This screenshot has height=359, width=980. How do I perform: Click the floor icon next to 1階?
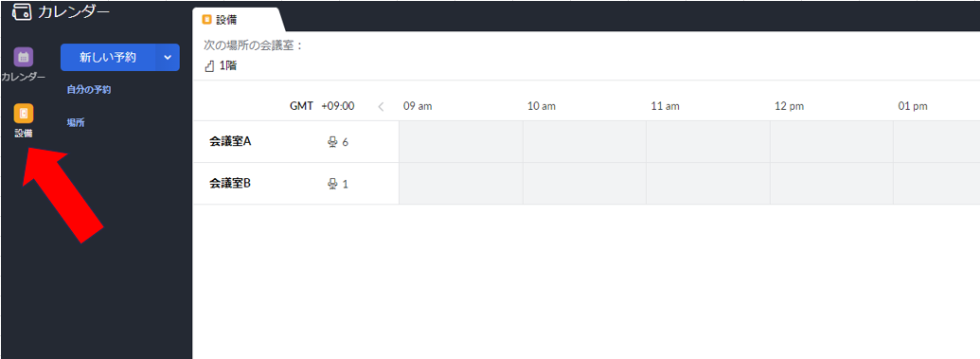[209, 65]
